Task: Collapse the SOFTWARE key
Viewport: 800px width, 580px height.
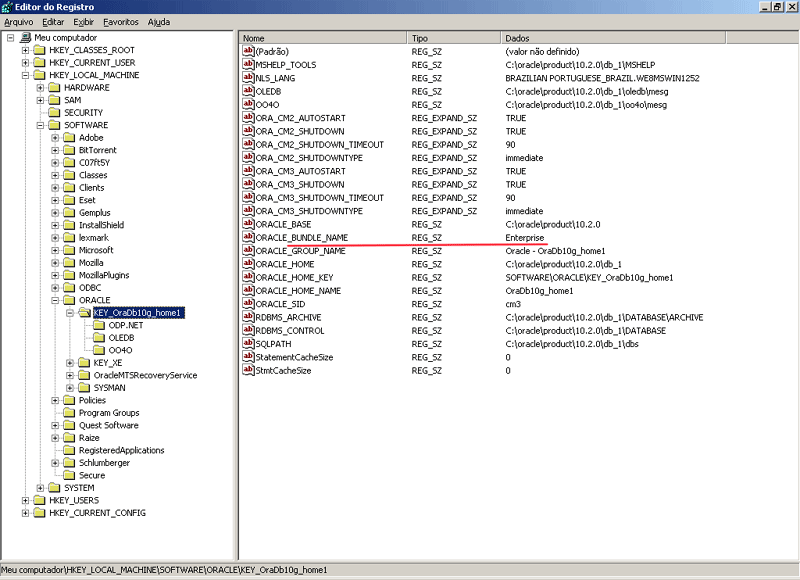Action: pos(40,125)
